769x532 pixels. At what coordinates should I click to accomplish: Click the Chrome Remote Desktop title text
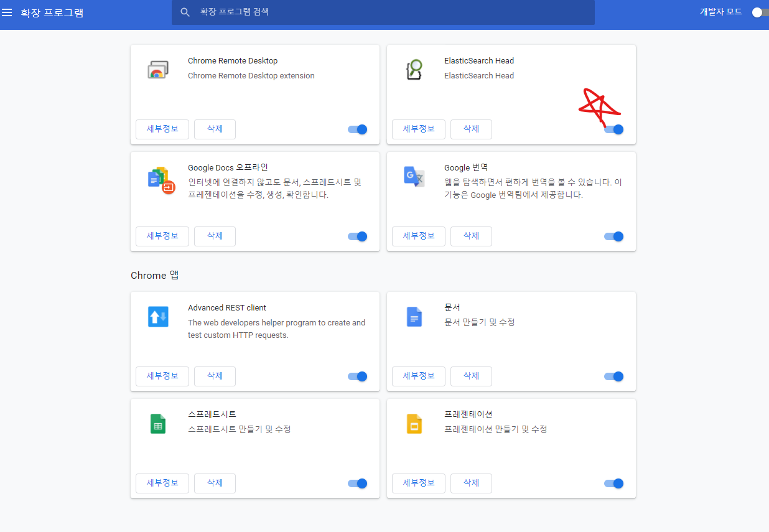coord(233,61)
